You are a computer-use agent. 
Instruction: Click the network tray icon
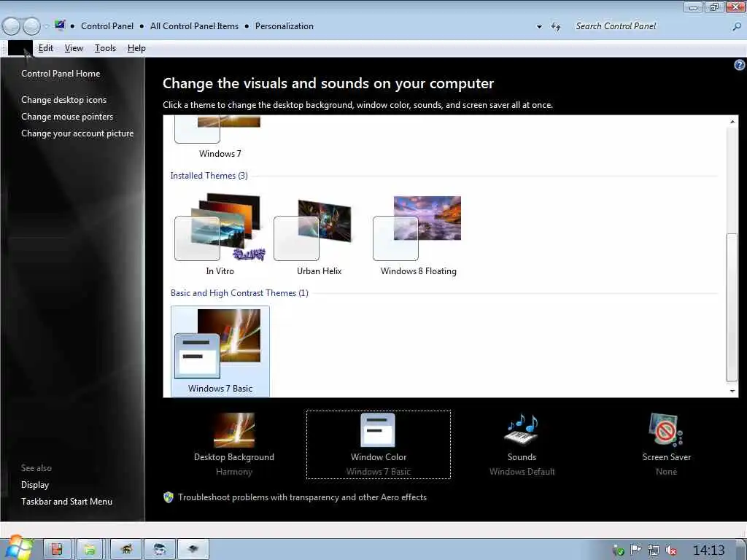653,551
